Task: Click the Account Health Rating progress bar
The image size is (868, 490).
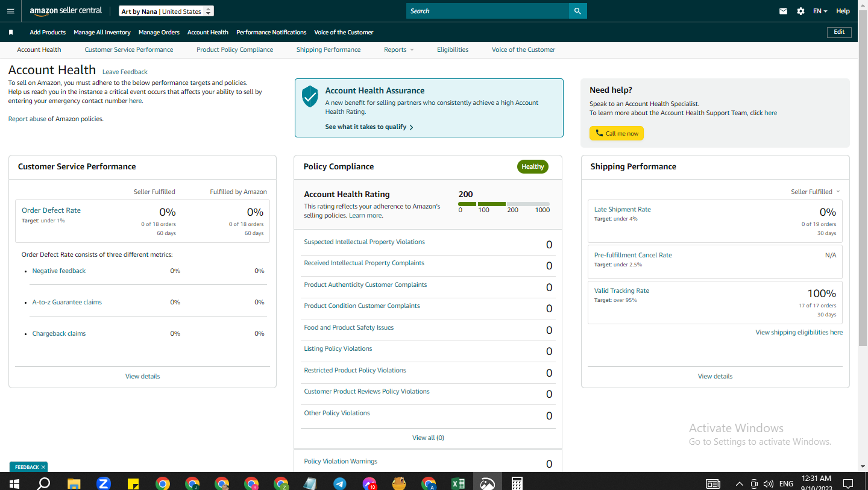Action: pos(504,204)
